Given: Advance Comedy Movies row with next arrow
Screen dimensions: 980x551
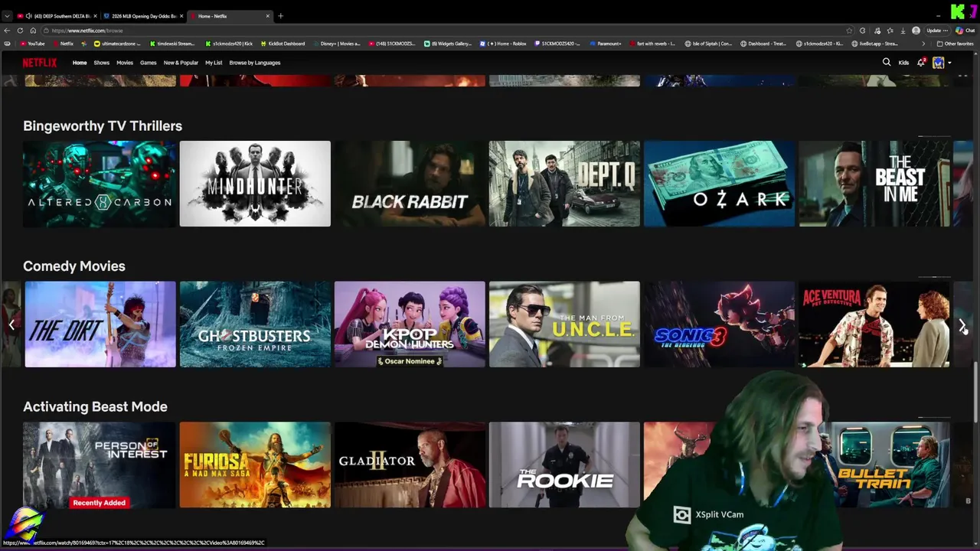Looking at the screenshot, I should [x=963, y=325].
